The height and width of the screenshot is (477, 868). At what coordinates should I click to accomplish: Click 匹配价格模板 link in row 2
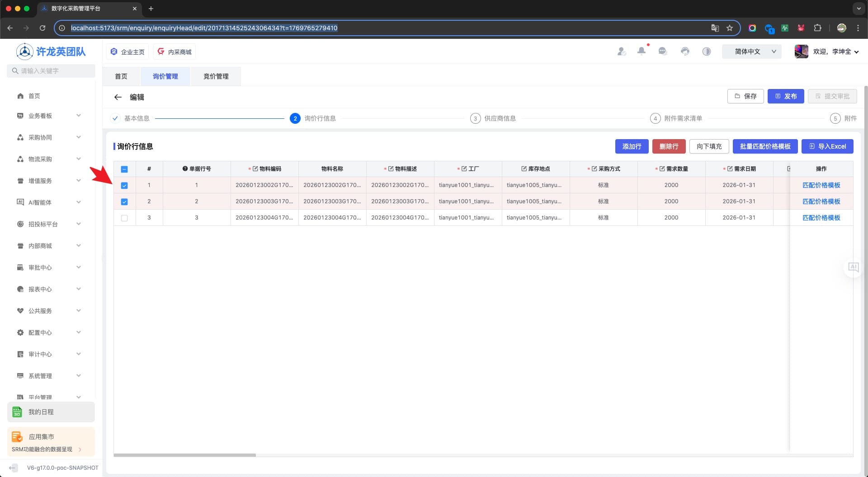[x=821, y=201]
